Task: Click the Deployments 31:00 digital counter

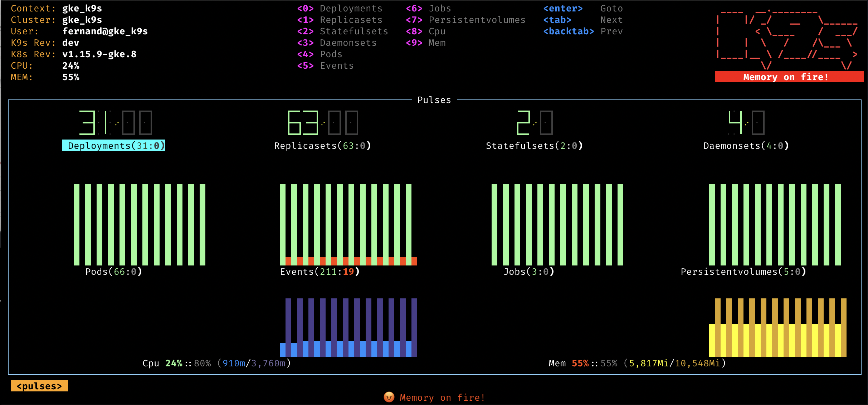Action: tap(116, 123)
